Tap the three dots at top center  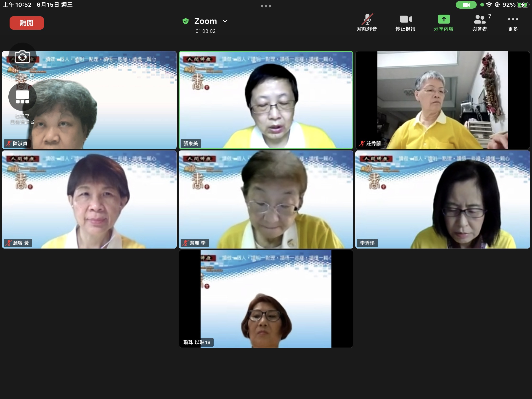tap(266, 6)
